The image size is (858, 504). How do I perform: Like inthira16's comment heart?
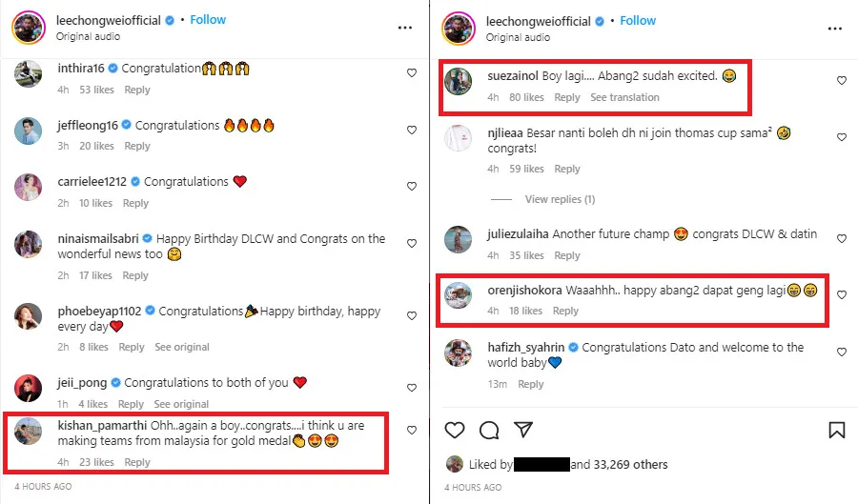[412, 73]
